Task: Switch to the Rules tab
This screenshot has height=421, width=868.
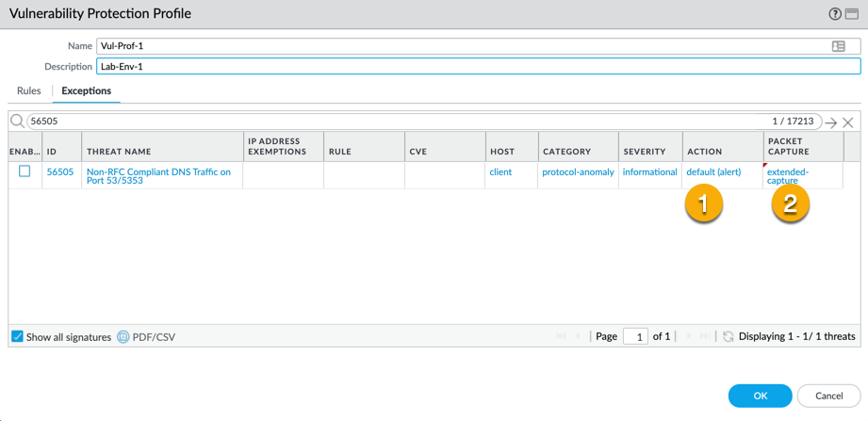Action: click(29, 90)
